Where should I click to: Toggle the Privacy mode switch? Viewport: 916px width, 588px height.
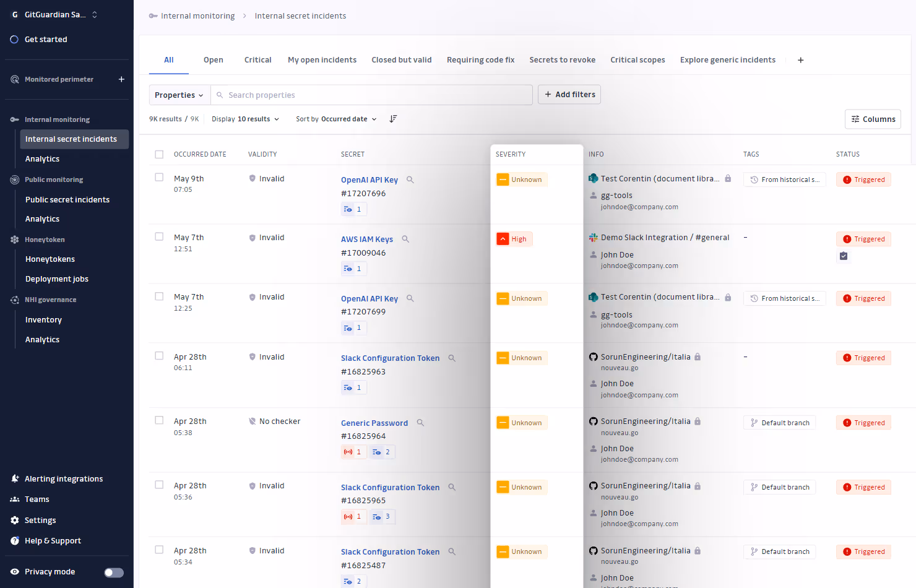[114, 573]
